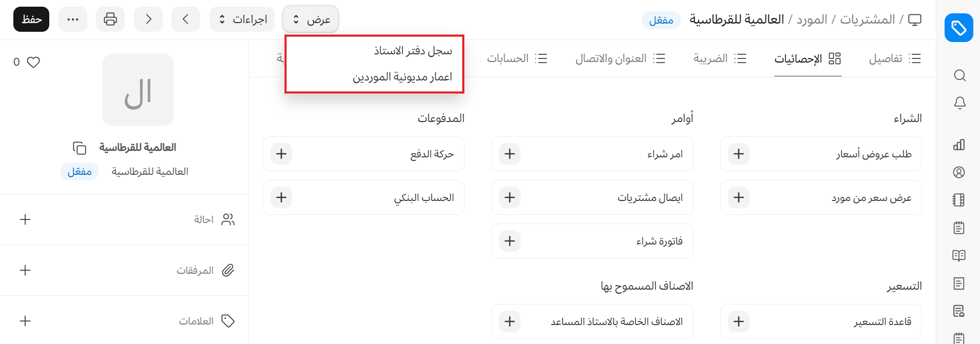Select سجل دفتر الاستاذ menu entry
This screenshot has height=344, width=980.
coord(413,51)
